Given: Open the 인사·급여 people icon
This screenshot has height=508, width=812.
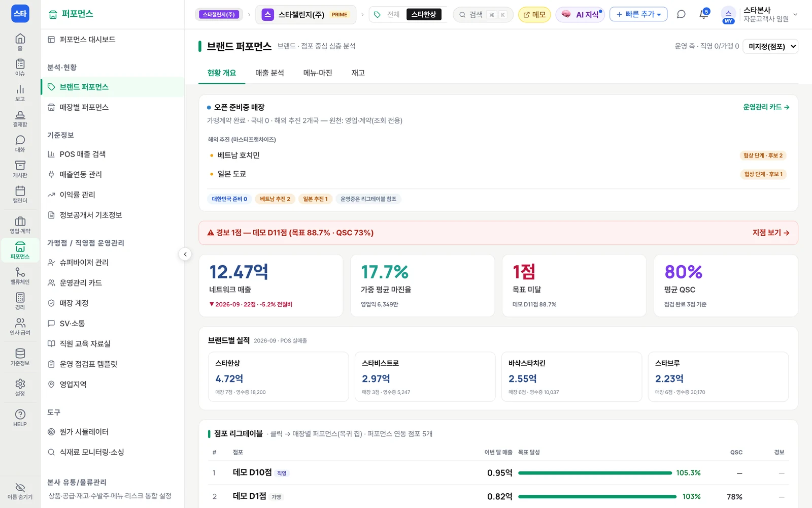Looking at the screenshot, I should 20,326.
